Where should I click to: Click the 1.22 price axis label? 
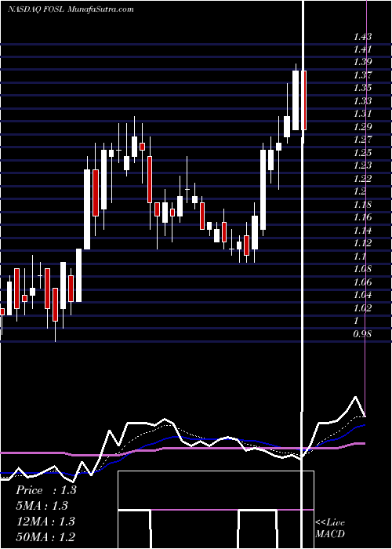(x=362, y=179)
